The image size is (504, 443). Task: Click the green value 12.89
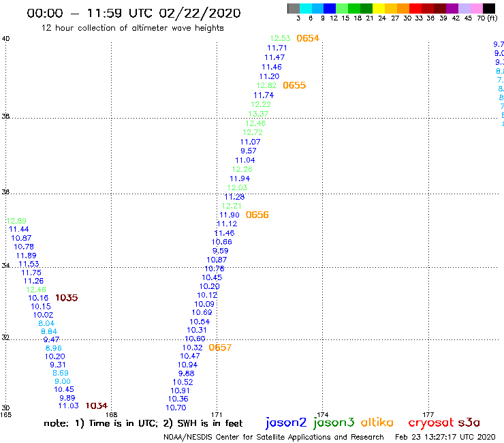[x=16, y=221]
